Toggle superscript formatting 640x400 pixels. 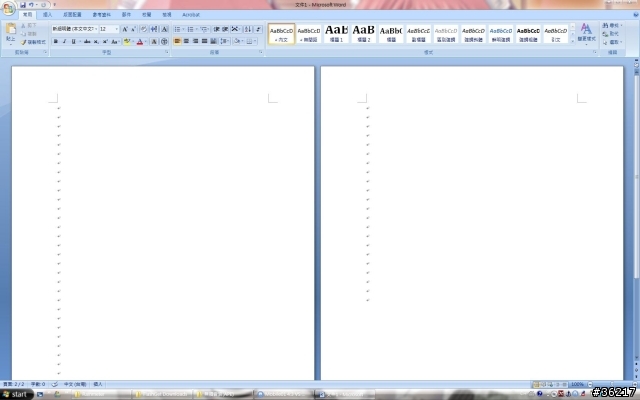coord(105,41)
